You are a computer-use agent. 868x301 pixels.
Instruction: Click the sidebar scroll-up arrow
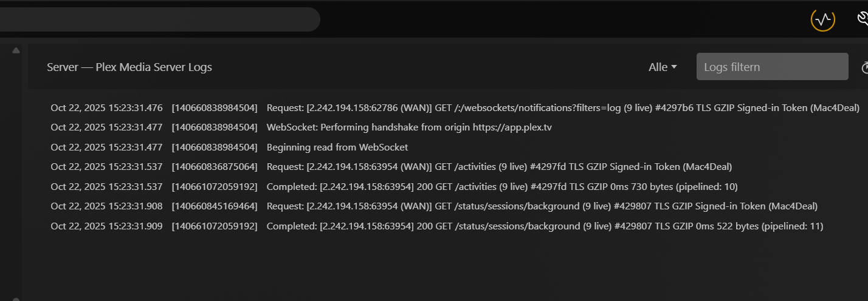(x=16, y=50)
